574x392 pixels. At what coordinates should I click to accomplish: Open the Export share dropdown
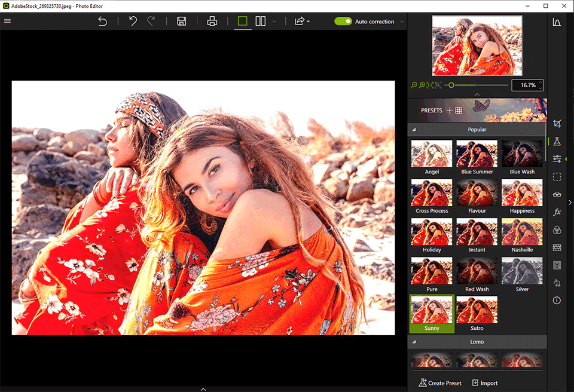click(x=301, y=22)
